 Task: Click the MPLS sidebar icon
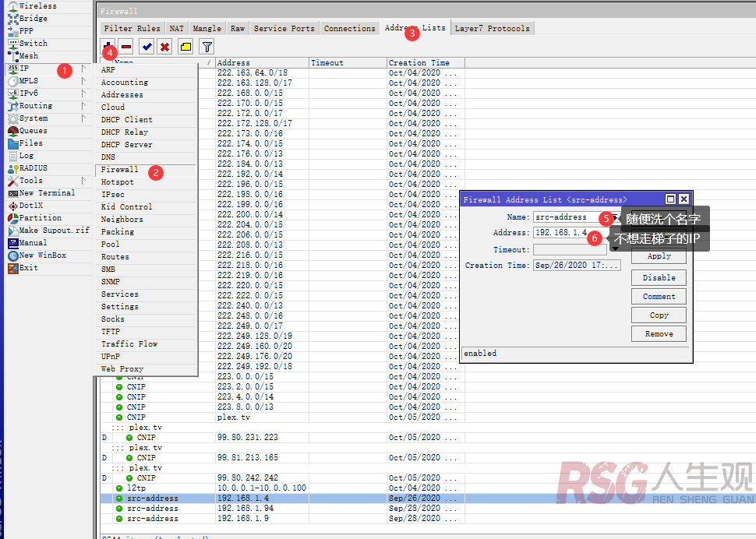coord(13,81)
